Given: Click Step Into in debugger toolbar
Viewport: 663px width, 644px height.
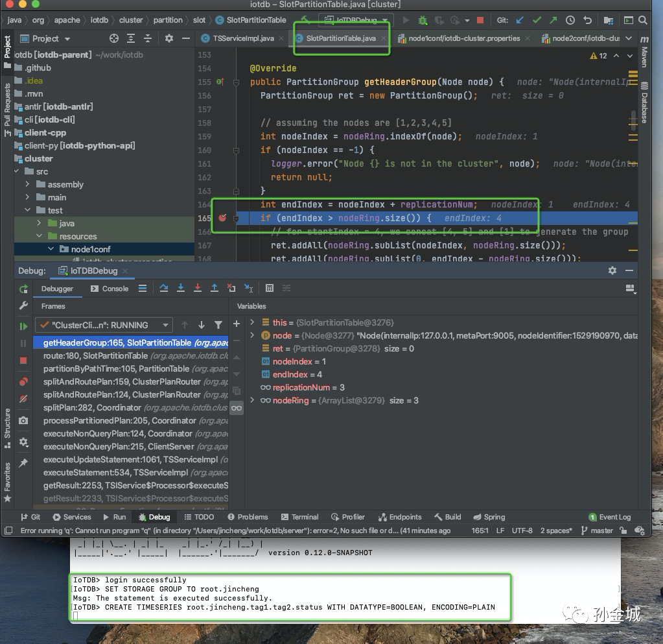Looking at the screenshot, I should coord(181,288).
